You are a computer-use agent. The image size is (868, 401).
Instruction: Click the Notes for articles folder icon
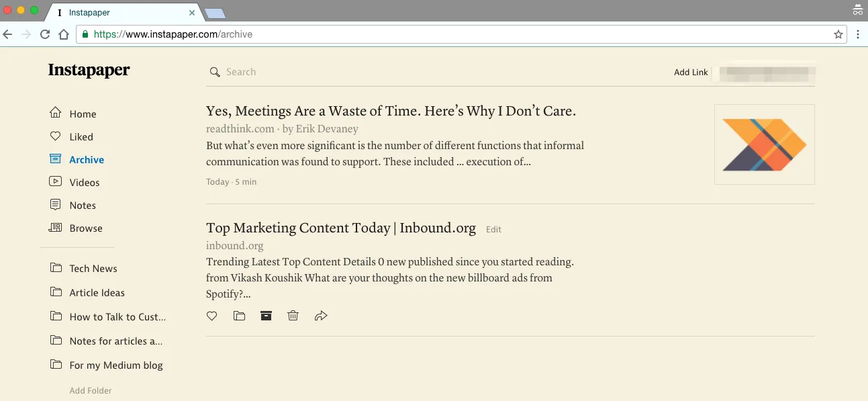56,341
